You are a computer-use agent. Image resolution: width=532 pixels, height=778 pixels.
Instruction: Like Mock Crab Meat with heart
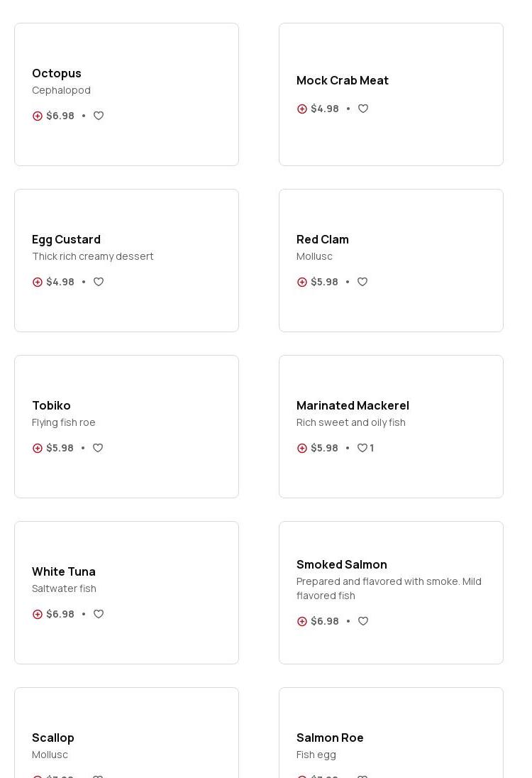tap(363, 109)
